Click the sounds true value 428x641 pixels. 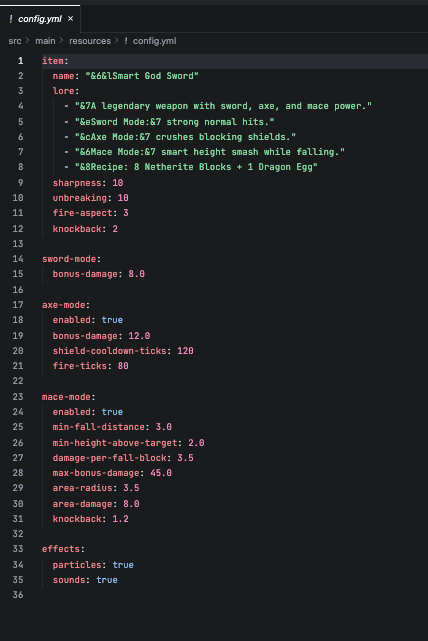pyautogui.click(x=107, y=580)
